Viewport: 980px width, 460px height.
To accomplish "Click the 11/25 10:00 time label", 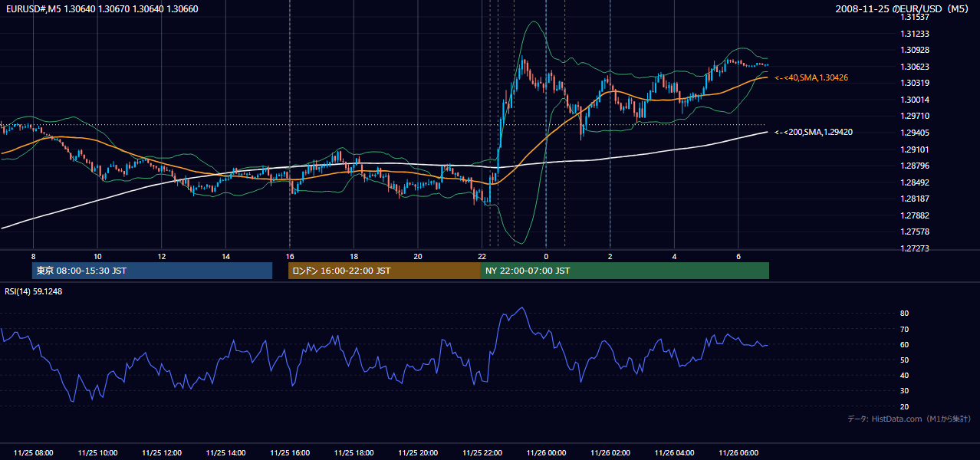I will 97,453.
